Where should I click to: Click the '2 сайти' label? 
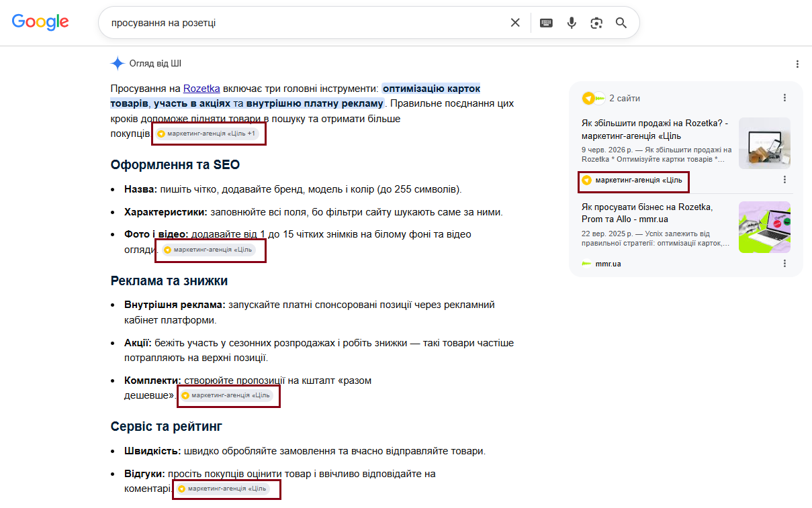coord(625,98)
